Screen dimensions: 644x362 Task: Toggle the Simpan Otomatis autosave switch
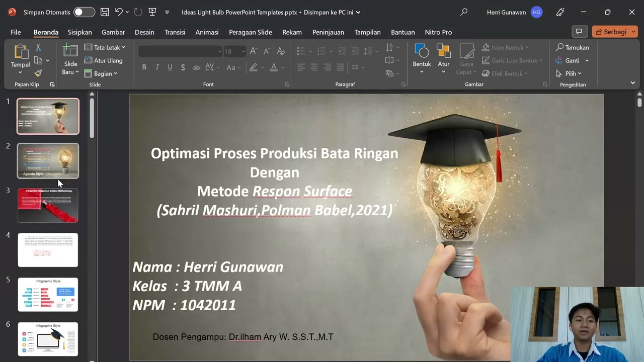[x=84, y=12]
